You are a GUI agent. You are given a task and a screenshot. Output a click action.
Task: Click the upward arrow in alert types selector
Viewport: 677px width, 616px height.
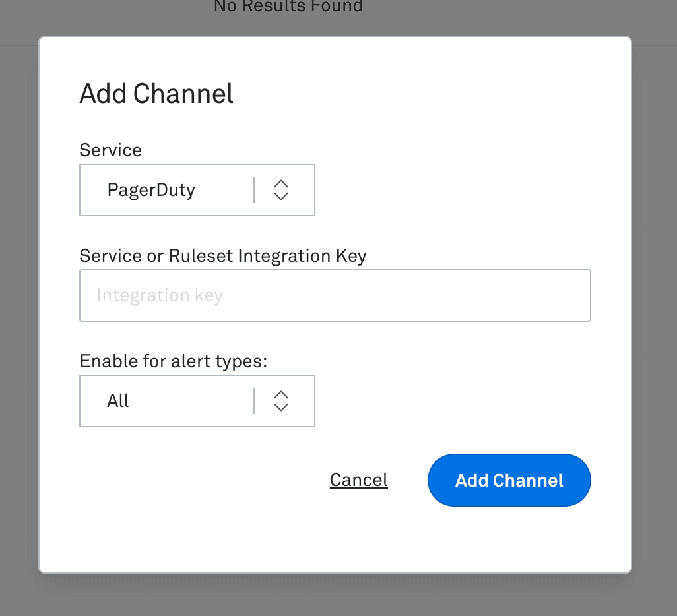(281, 394)
